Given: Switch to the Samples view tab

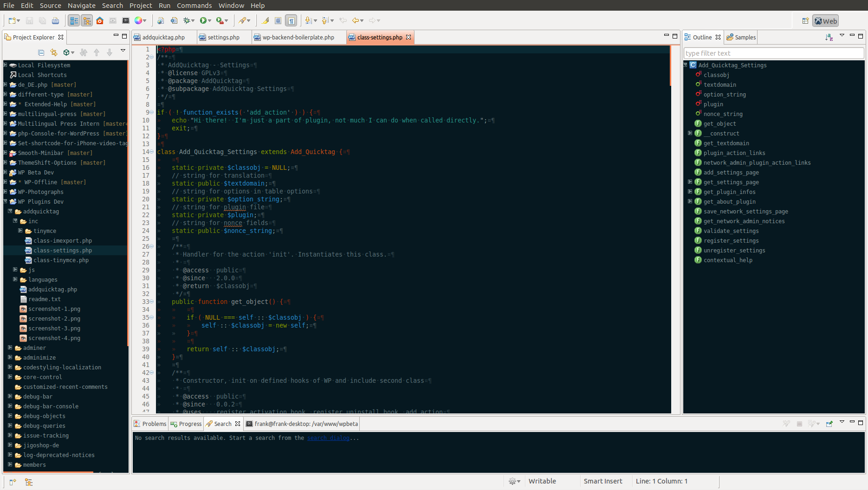Looking at the screenshot, I should [x=741, y=37].
